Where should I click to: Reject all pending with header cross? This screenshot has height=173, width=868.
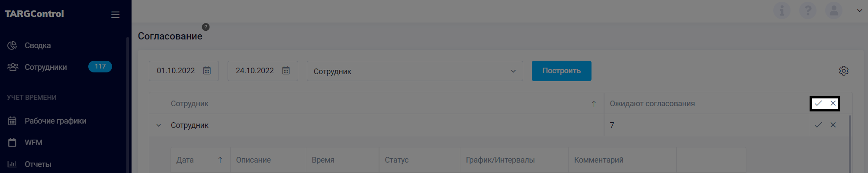pyautogui.click(x=833, y=103)
